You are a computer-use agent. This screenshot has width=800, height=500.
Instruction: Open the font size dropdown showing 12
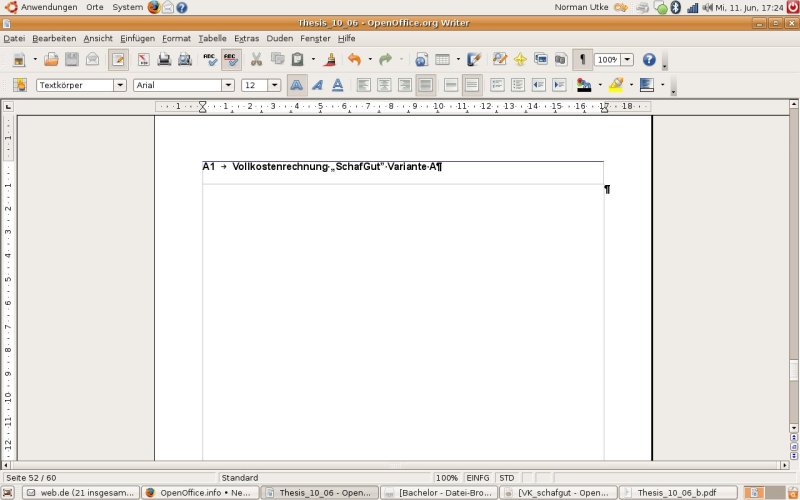[274, 85]
